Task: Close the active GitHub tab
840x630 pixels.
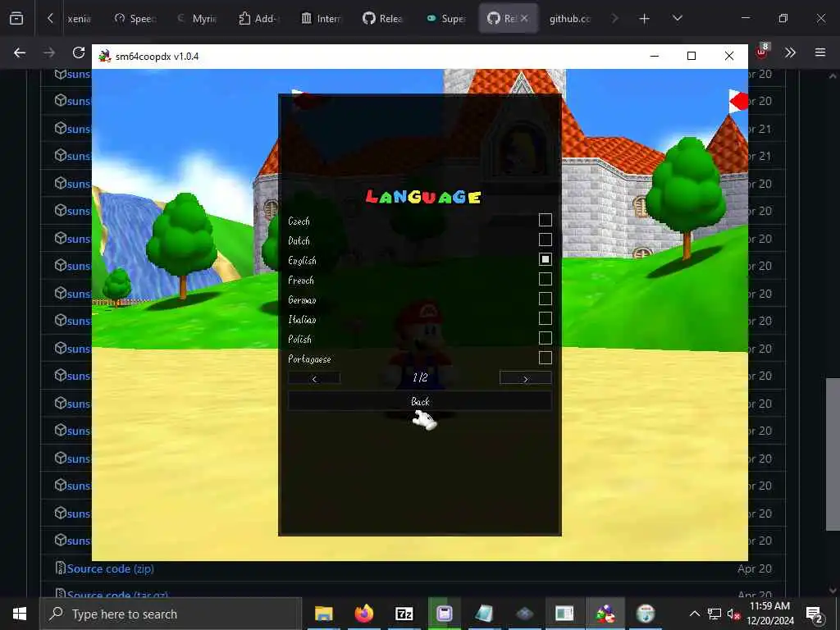Action: [524, 18]
